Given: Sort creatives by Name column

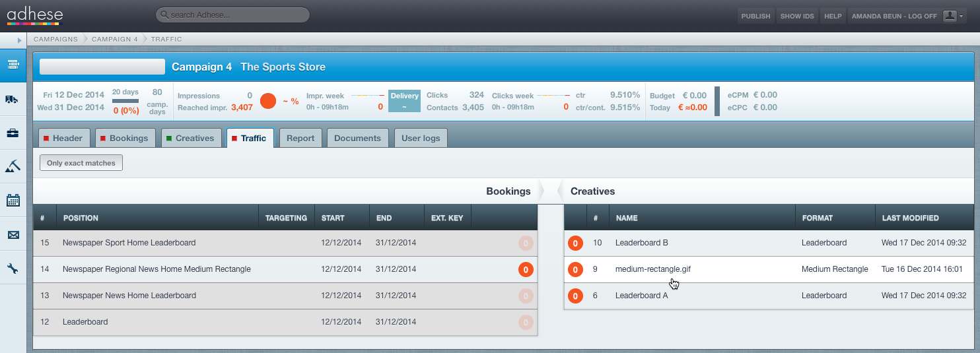Looking at the screenshot, I should coord(702,218).
